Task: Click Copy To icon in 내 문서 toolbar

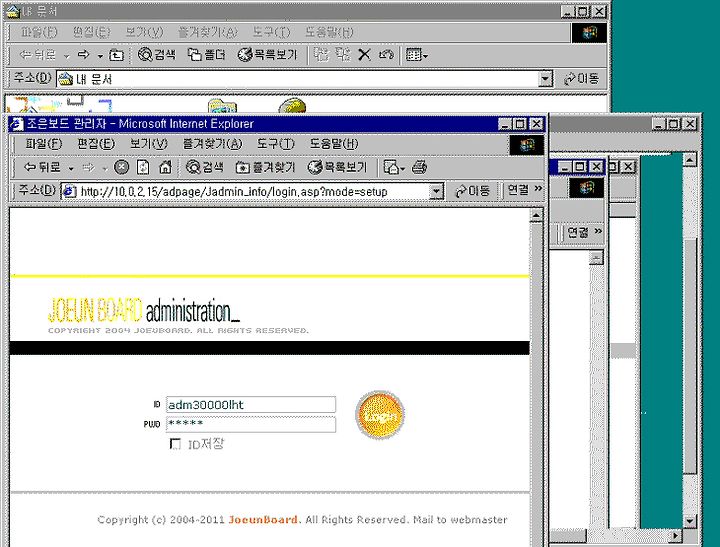Action: pos(343,55)
